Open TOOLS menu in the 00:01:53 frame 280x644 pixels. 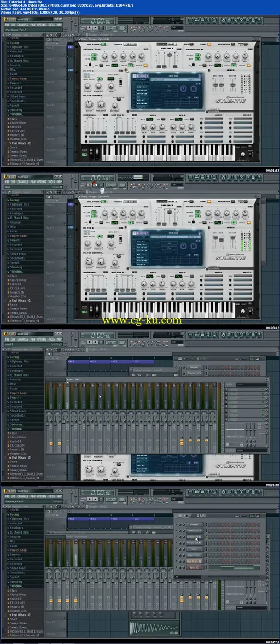(51, 25)
